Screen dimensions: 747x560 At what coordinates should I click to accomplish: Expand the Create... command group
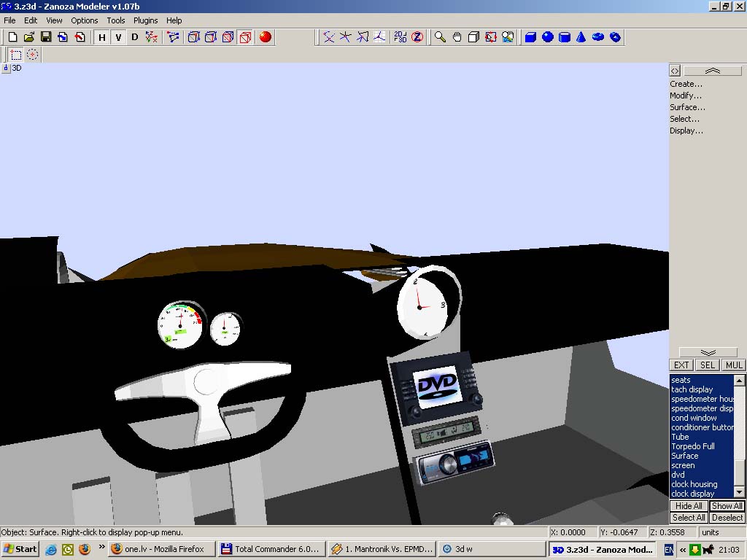[686, 84]
